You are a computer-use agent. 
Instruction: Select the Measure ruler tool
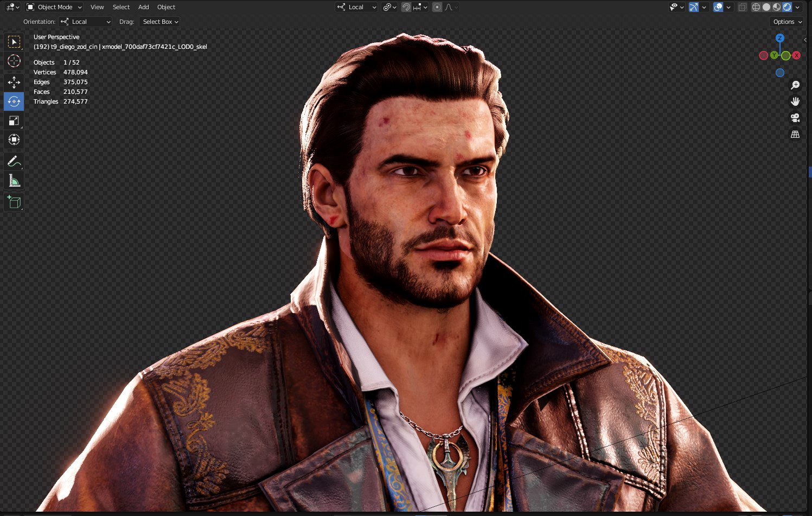(x=14, y=181)
